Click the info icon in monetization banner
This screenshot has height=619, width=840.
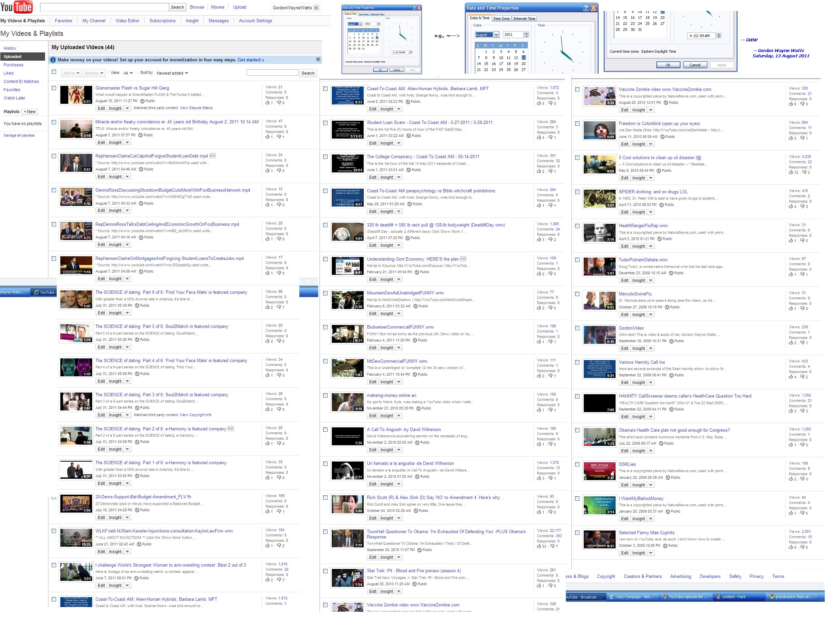(x=53, y=60)
